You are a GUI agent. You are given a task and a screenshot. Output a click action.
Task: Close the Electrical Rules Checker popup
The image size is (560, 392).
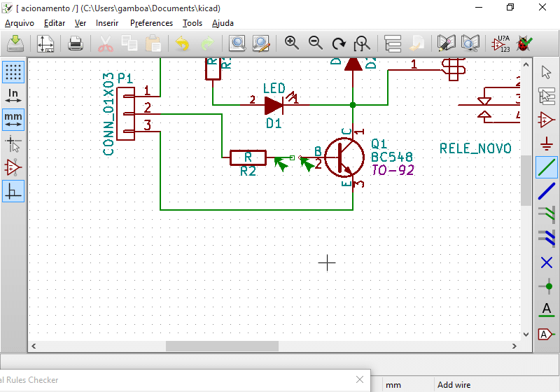[360, 379]
